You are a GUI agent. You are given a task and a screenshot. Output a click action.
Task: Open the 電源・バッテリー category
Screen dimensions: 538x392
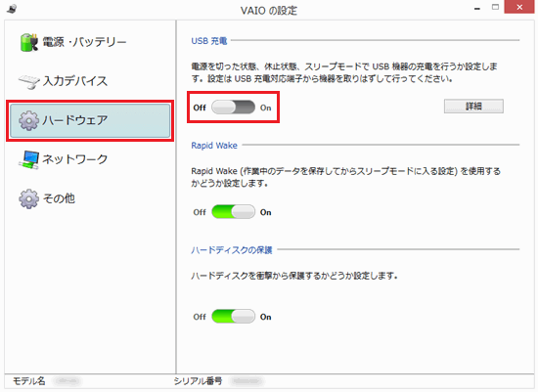pyautogui.click(x=90, y=43)
